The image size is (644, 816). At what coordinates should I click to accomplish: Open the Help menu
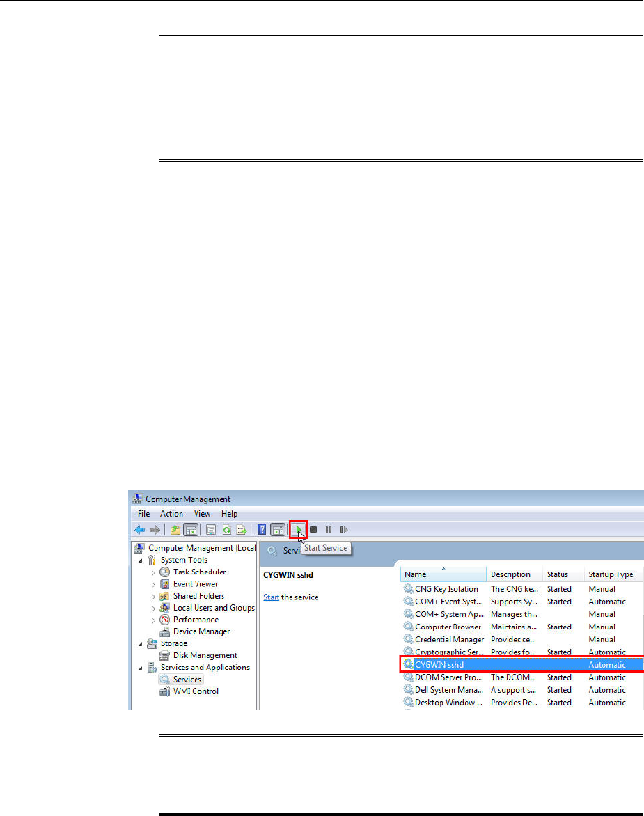229,514
